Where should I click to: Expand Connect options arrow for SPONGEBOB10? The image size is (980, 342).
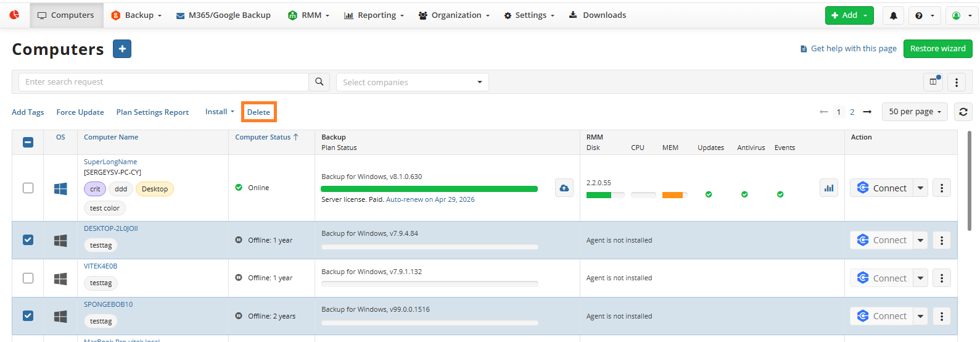click(x=920, y=316)
